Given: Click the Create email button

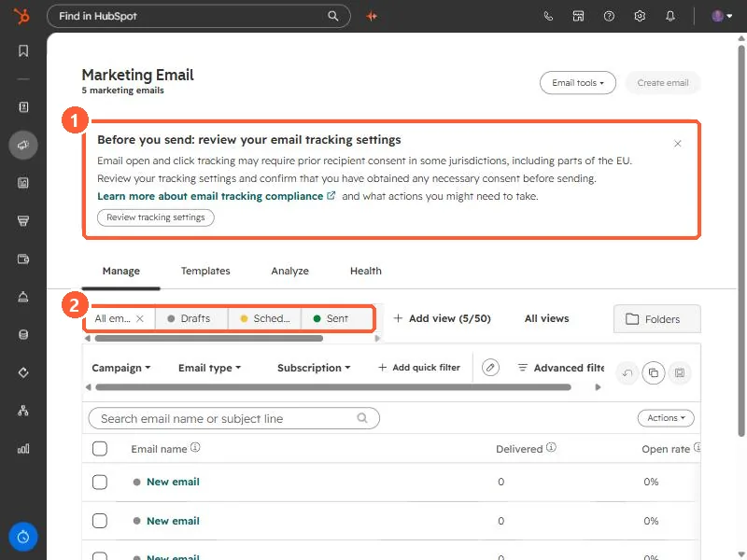Looking at the screenshot, I should pos(663,83).
